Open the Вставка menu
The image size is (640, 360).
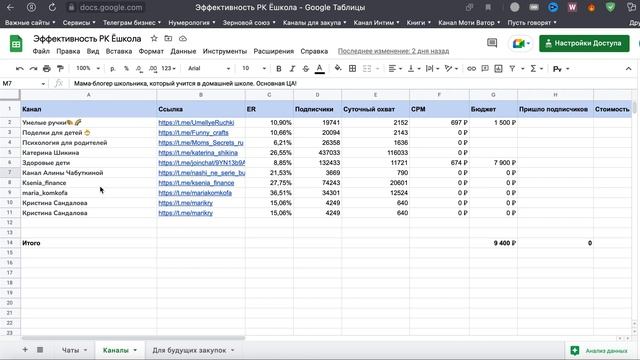point(119,51)
